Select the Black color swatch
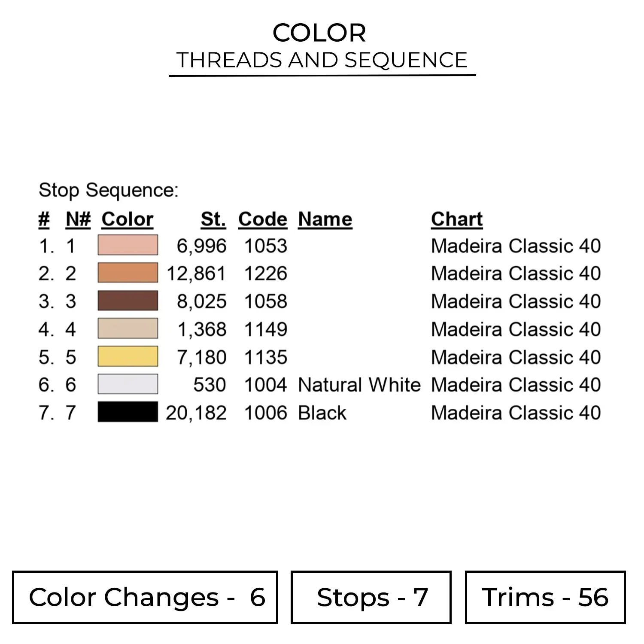Viewport: 644px width, 644px height. point(128,412)
